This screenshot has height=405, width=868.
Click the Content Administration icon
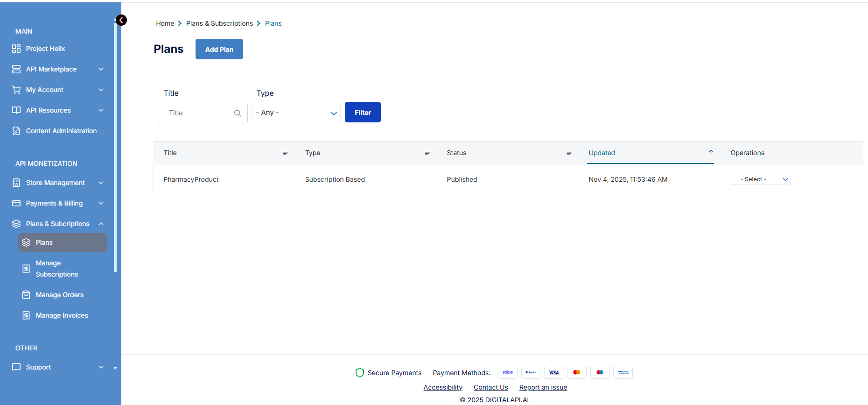pos(16,131)
